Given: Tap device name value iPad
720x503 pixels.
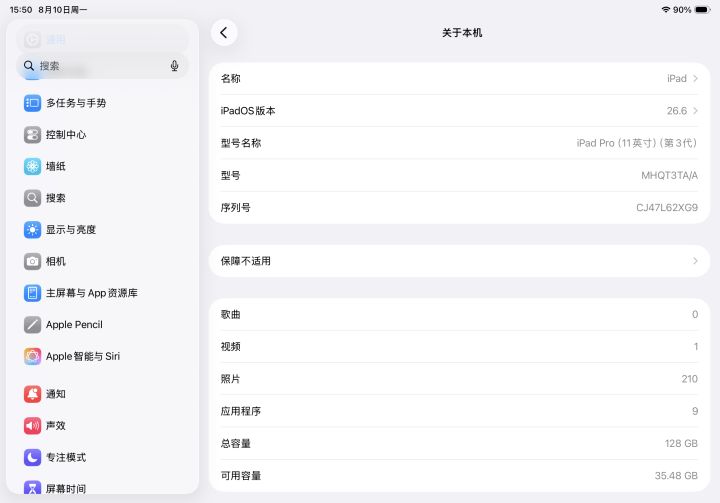Looking at the screenshot, I should (x=677, y=79).
